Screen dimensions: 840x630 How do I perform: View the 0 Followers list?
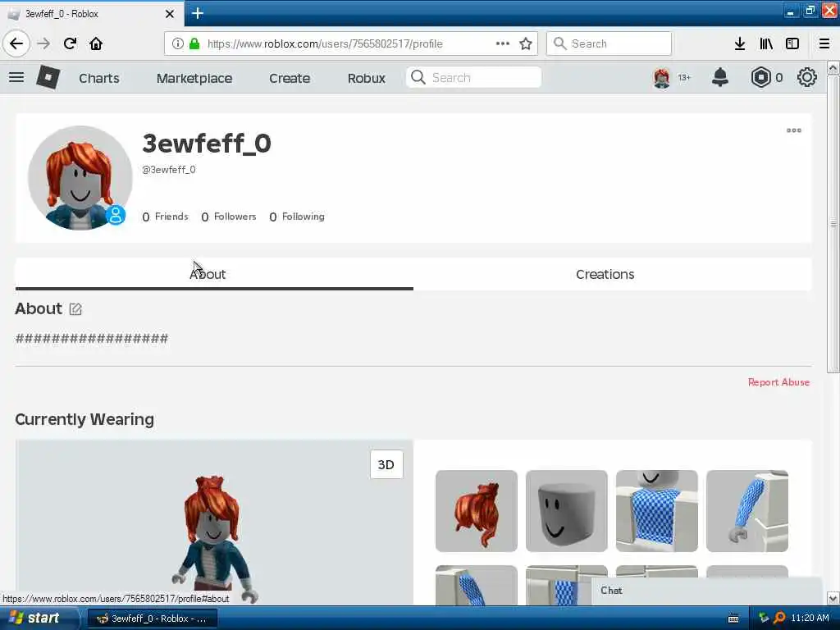point(229,217)
